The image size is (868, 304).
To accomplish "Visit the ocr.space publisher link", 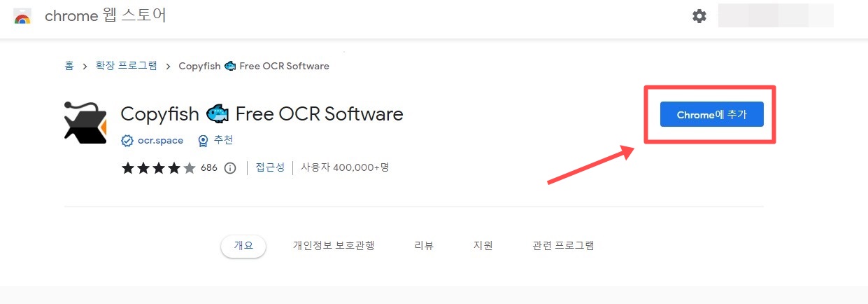I will [x=160, y=141].
